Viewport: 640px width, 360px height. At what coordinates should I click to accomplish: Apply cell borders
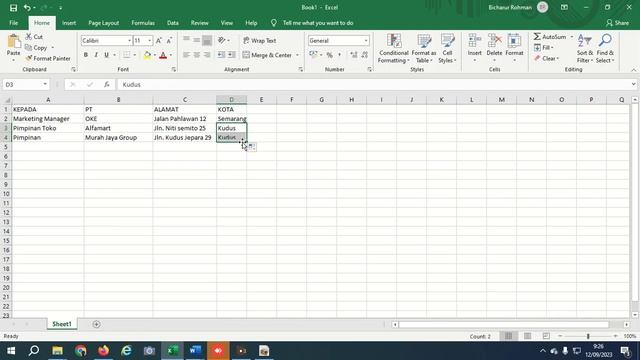click(x=127, y=55)
